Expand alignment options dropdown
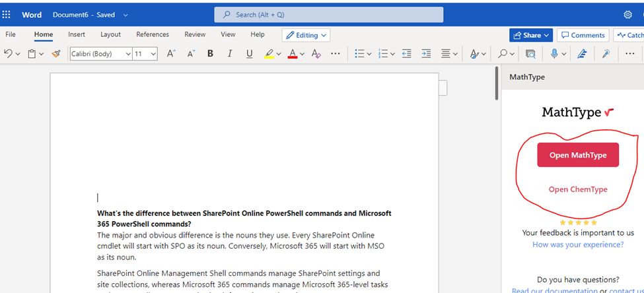 coord(456,53)
